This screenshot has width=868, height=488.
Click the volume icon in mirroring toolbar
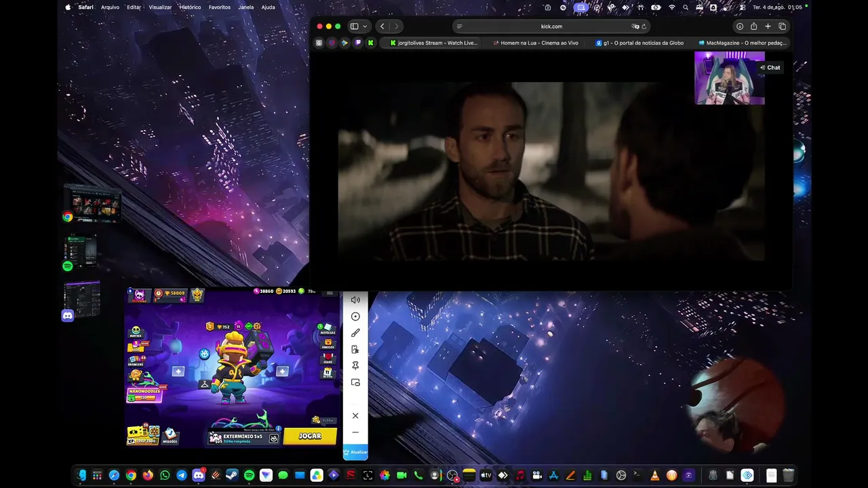tap(355, 300)
